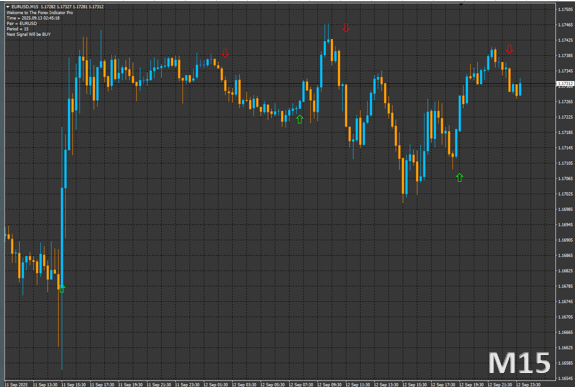Click the 'Time = 2025.09.13' label
The image size is (575, 387).
coord(33,18)
